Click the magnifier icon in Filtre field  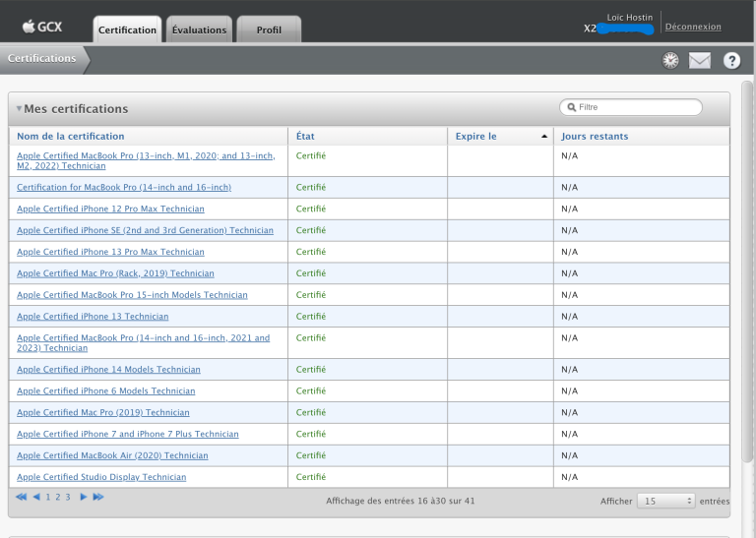[x=572, y=107]
